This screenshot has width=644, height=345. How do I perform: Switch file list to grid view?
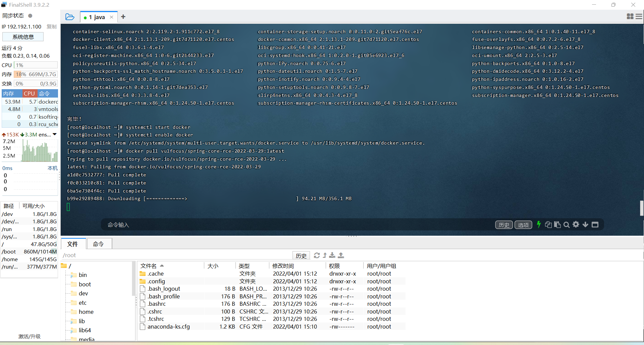pyautogui.click(x=630, y=16)
